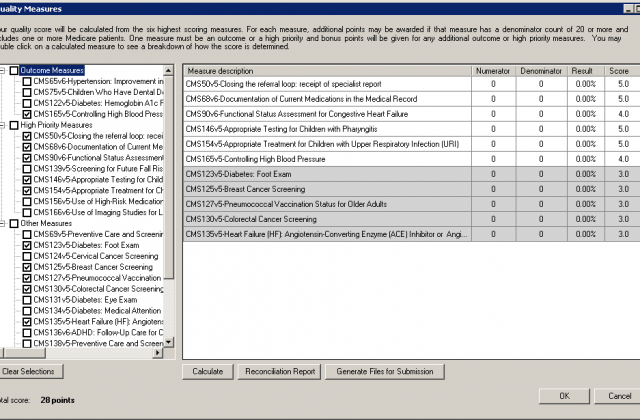The image size is (640, 420).
Task: Click the Clear Selections button
Action: 31,371
